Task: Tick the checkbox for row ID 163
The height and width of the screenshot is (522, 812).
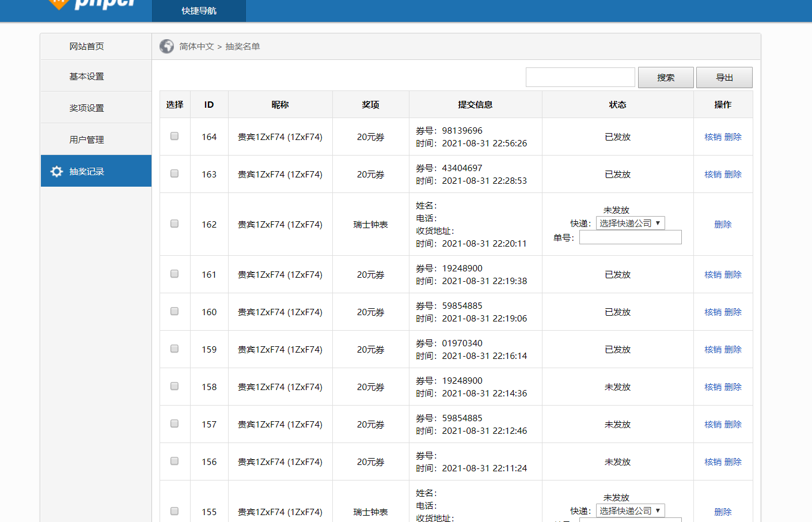Action: click(174, 173)
